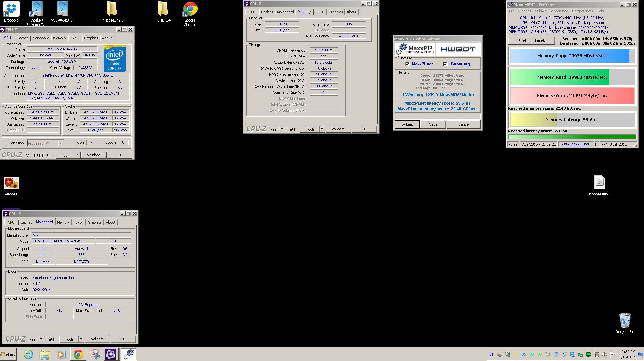Switch to MaxxMEM² via taskbar gear icon
This screenshot has width=644, height=361.
pos(129,354)
